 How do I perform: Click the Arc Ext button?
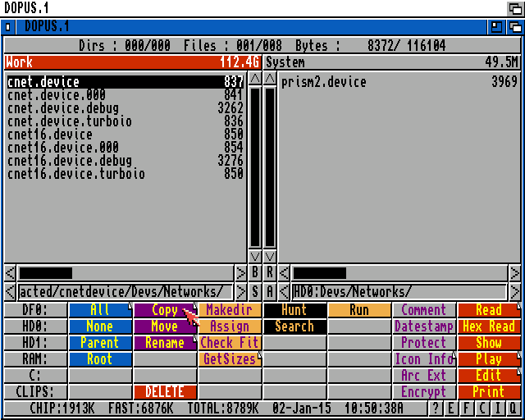[x=424, y=376]
